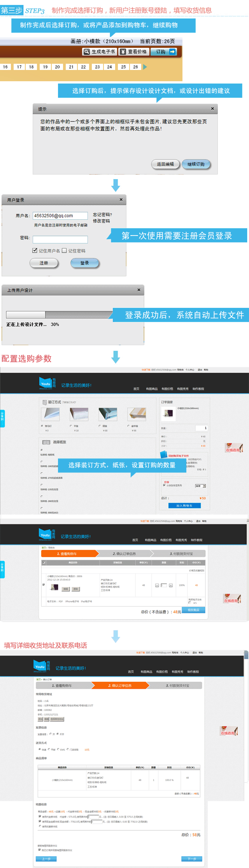Open 有图价格 in first webpage navigation
Image resolution: width=249 pixels, height=868 pixels.
click(x=167, y=389)
